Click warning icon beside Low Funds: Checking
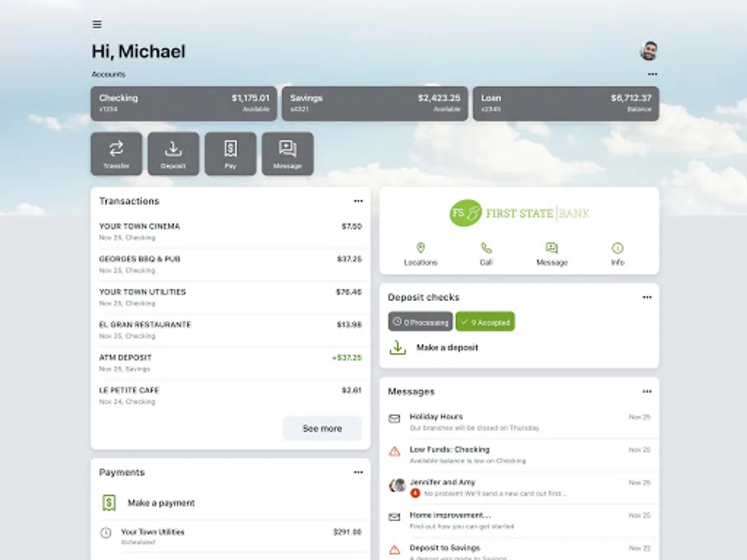This screenshot has height=560, width=747. [395, 451]
